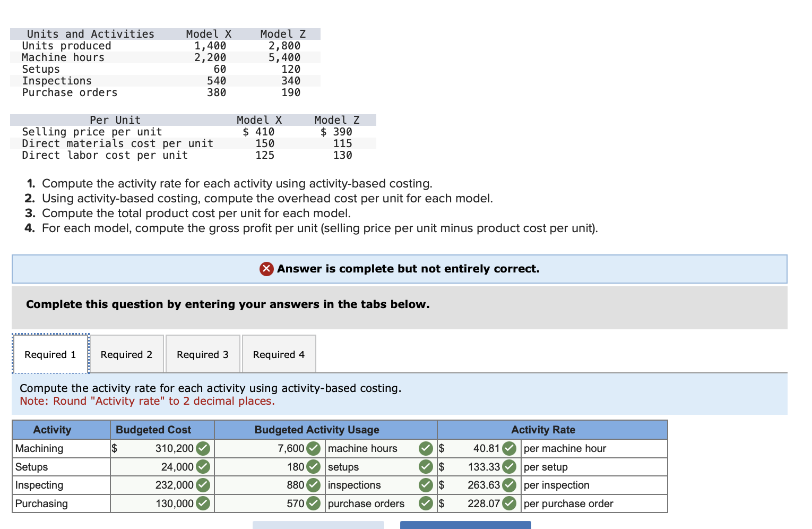Viewport: 812px width, 529px height.
Task: Select Inspecting usage field 880
Action: tap(270, 485)
